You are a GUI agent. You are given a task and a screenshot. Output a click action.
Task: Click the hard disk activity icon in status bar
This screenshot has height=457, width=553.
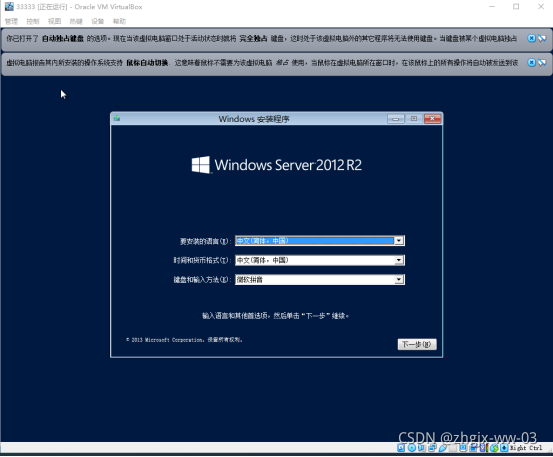pyautogui.click(x=401, y=447)
